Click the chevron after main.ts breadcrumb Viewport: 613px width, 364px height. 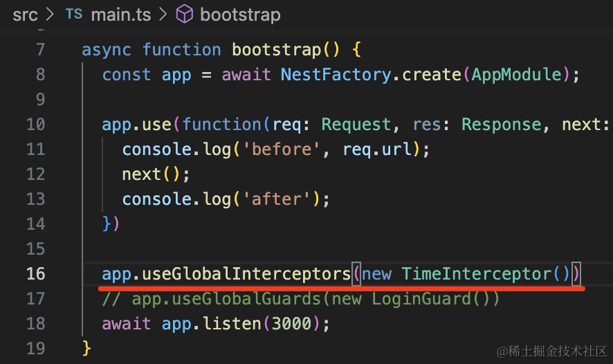[163, 15]
